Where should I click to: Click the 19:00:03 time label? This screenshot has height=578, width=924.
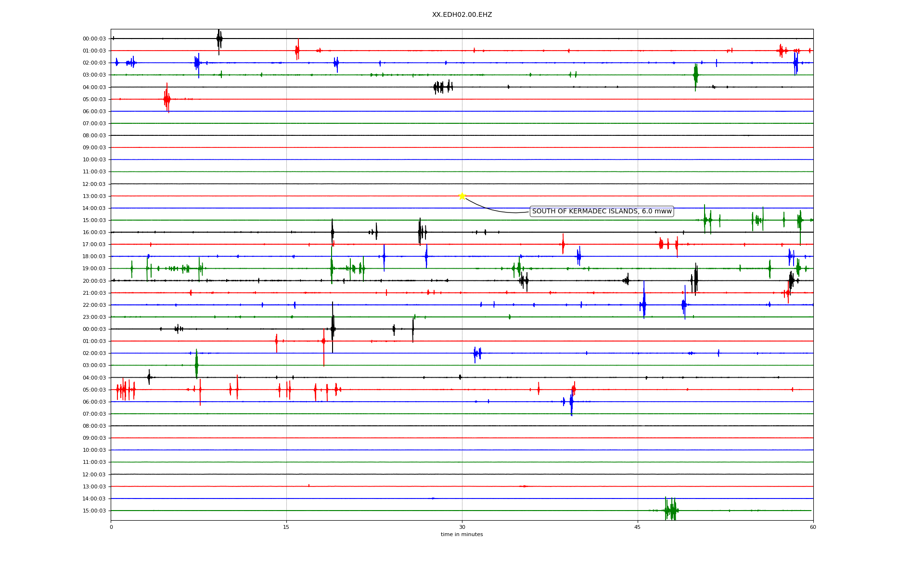(x=94, y=269)
